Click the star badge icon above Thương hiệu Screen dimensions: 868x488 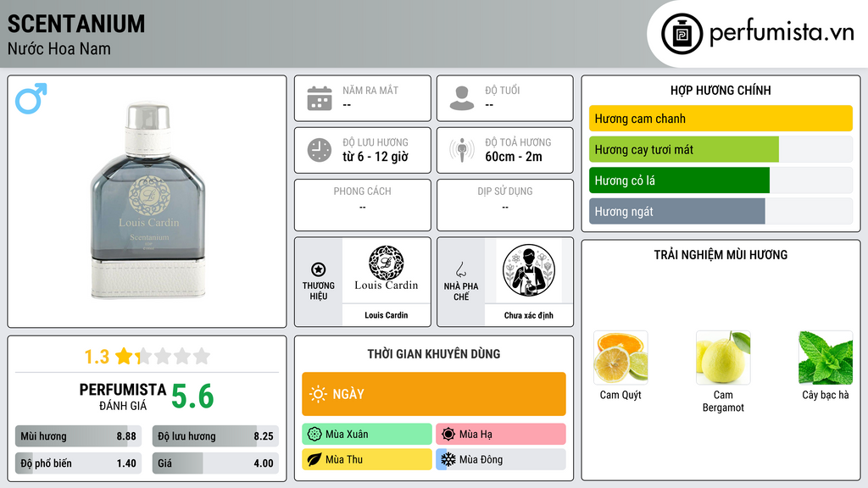[x=319, y=269]
